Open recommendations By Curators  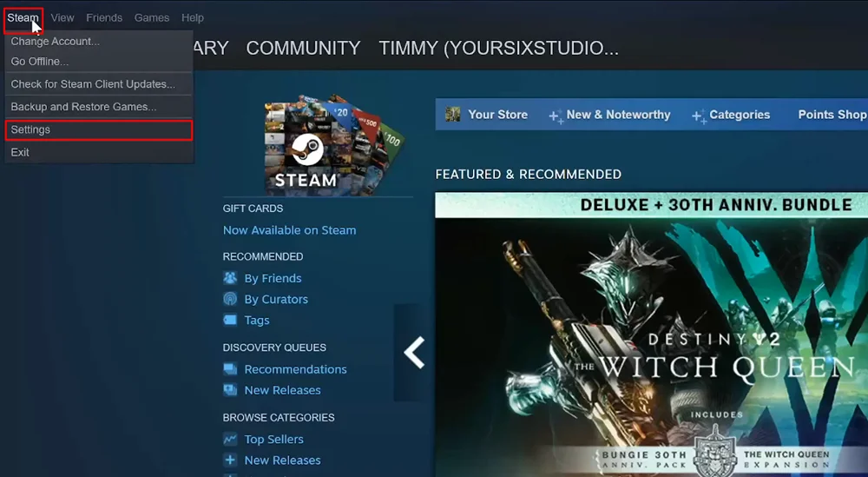(276, 299)
